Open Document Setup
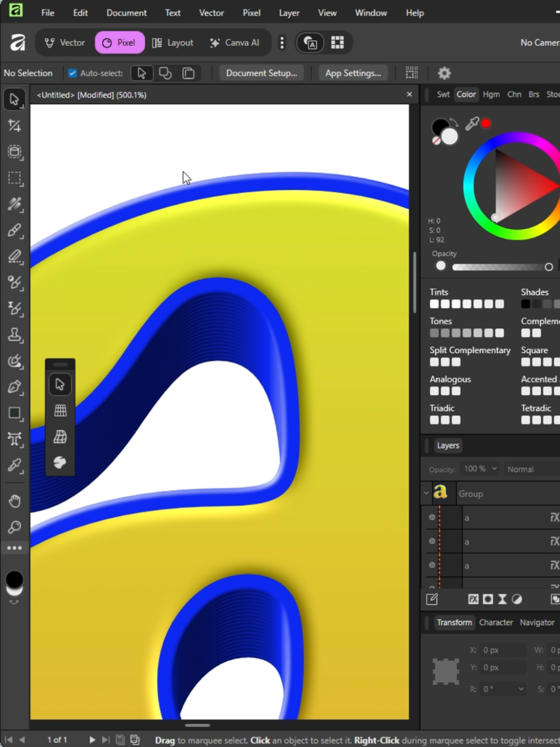Image resolution: width=560 pixels, height=747 pixels. pos(261,73)
